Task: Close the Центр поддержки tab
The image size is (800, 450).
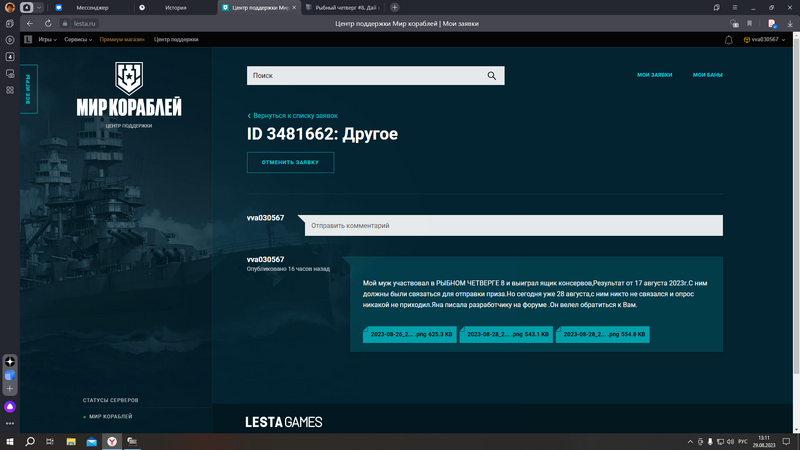Action: coord(294,8)
